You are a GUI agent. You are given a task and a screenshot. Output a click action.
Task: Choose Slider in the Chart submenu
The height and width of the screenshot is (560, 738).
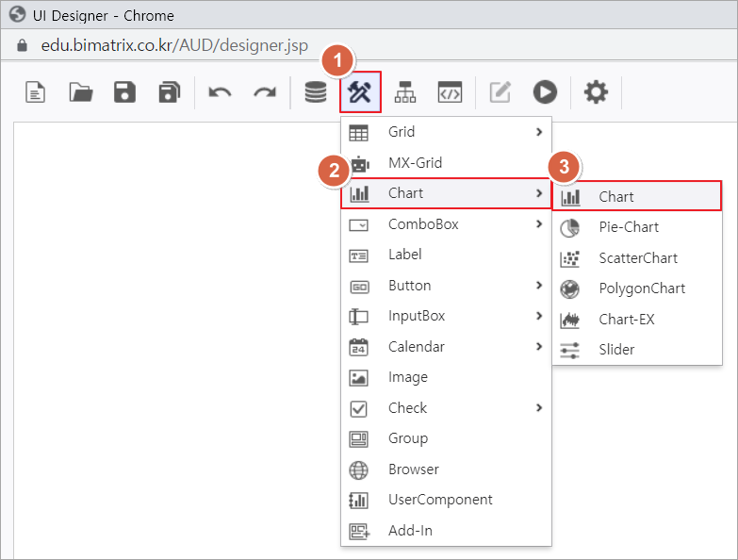coord(637,350)
